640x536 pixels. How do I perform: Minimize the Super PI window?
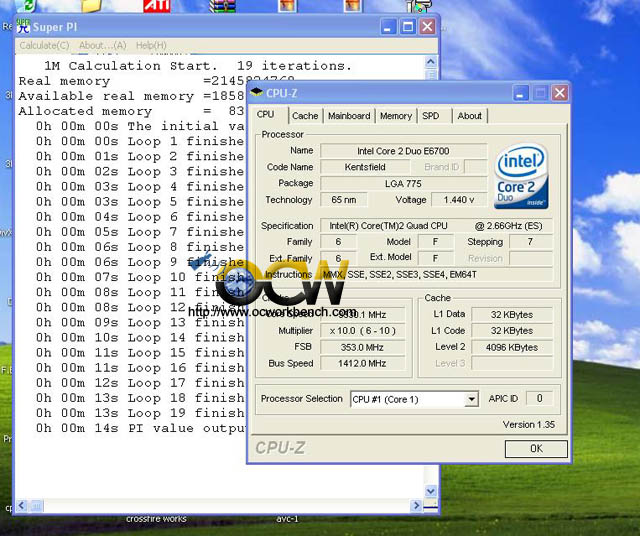pyautogui.click(x=388, y=27)
